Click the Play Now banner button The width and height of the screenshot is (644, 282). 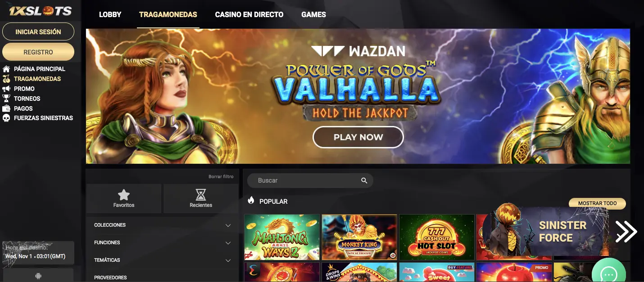pyautogui.click(x=358, y=137)
